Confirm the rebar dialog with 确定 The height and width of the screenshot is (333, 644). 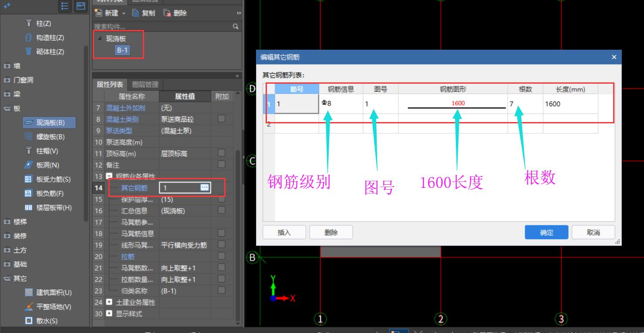[x=546, y=232]
